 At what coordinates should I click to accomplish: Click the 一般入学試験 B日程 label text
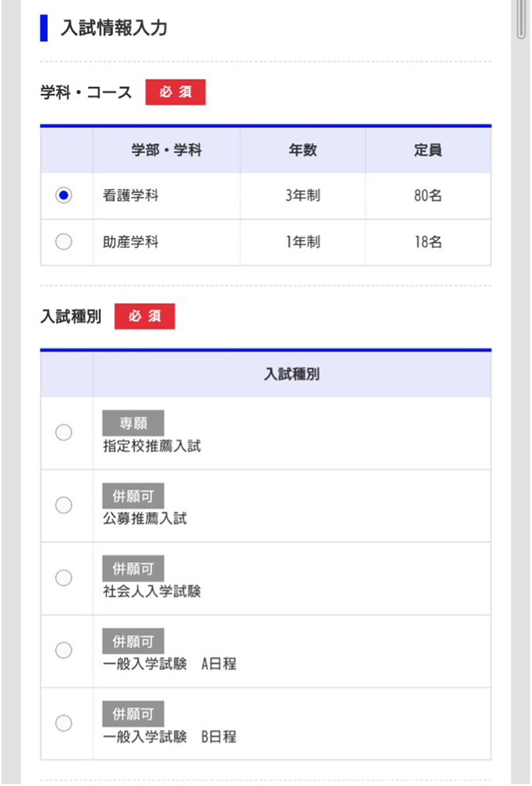[170, 737]
